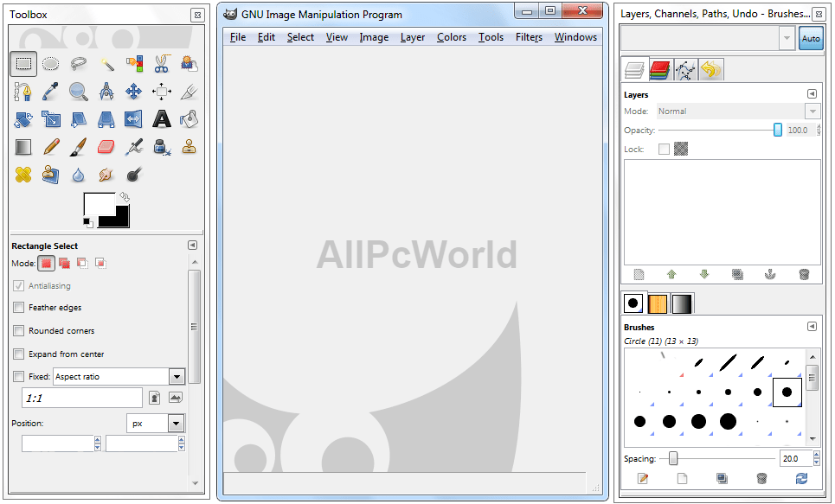Select the Scale tool
835x504 pixels.
point(50,119)
